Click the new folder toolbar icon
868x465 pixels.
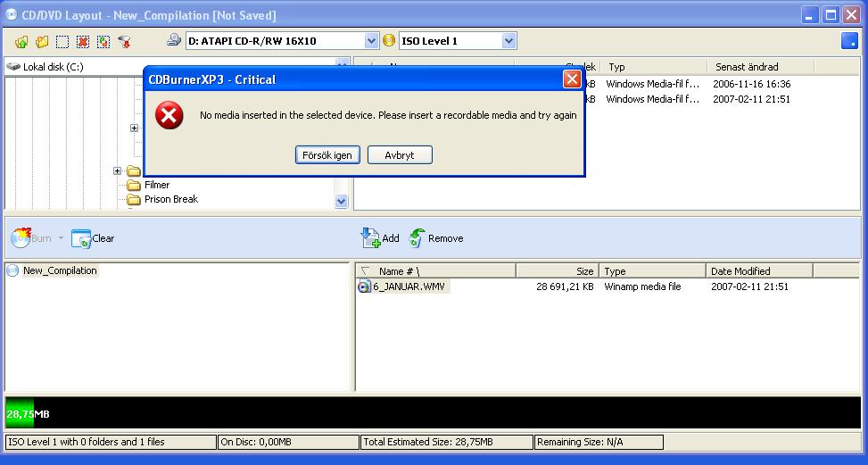click(42, 42)
